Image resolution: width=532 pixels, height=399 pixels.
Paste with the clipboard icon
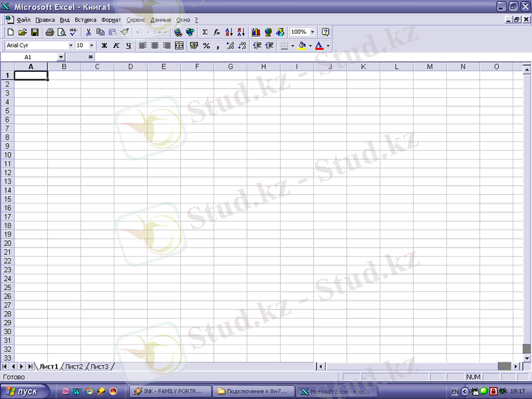pyautogui.click(x=112, y=32)
